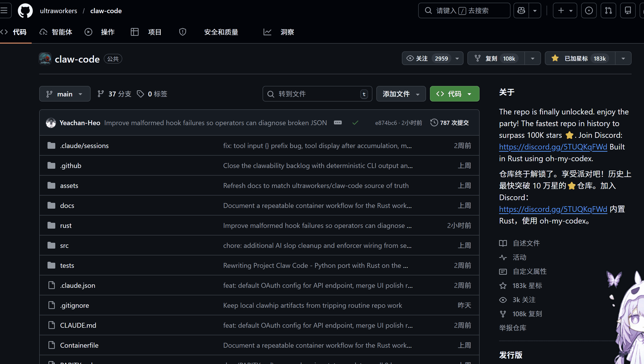This screenshot has height=364, width=644.
Task: Open commit hash e874bc6
Action: click(x=386, y=123)
